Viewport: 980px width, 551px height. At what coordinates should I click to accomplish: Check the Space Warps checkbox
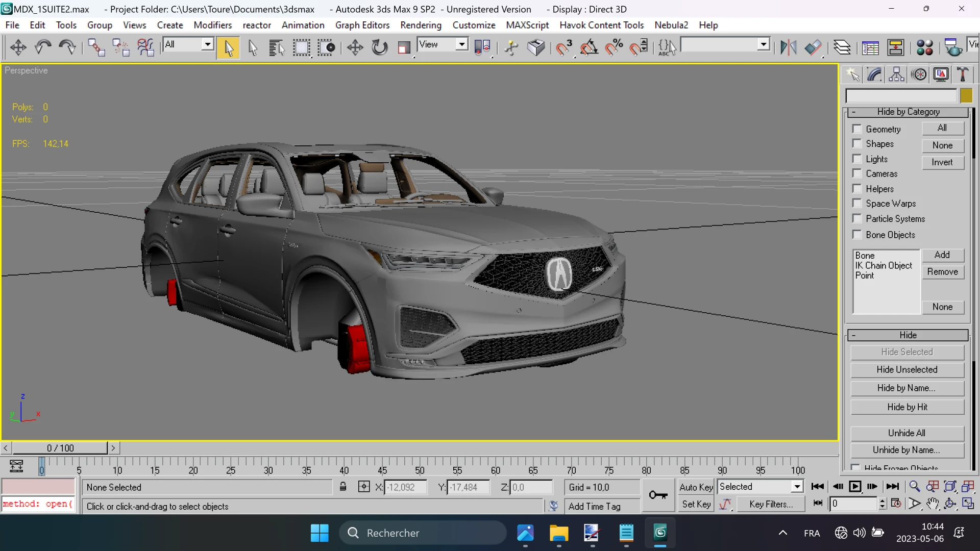tap(857, 204)
